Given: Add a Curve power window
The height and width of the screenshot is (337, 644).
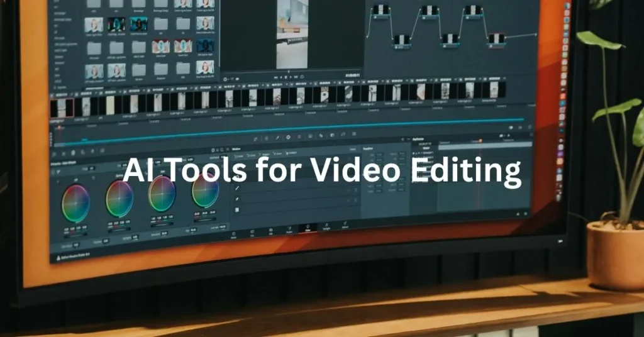Looking at the screenshot, I should coord(278,153).
